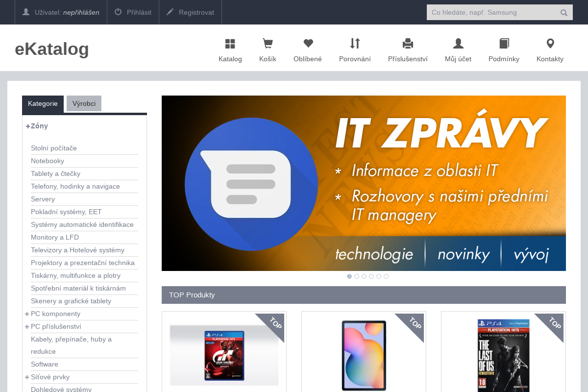This screenshot has width=588, height=392.
Task: Select the third banner slide dot
Action: [x=364, y=276]
